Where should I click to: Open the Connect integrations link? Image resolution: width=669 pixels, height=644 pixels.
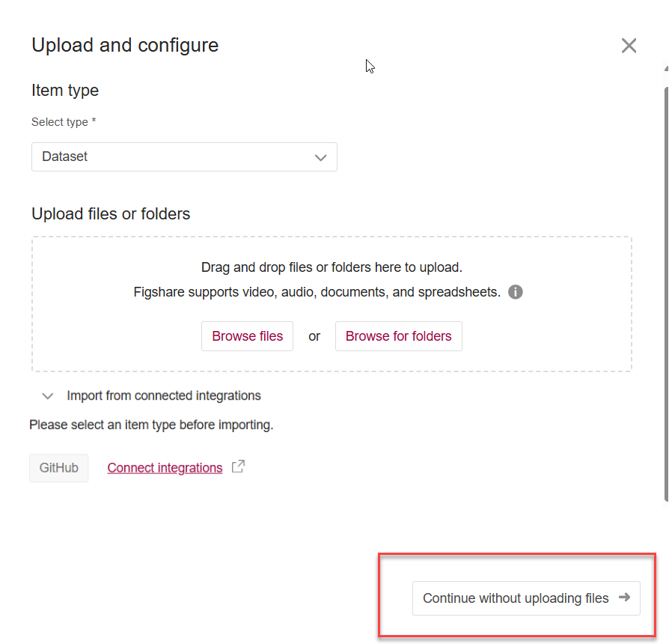[x=165, y=468]
